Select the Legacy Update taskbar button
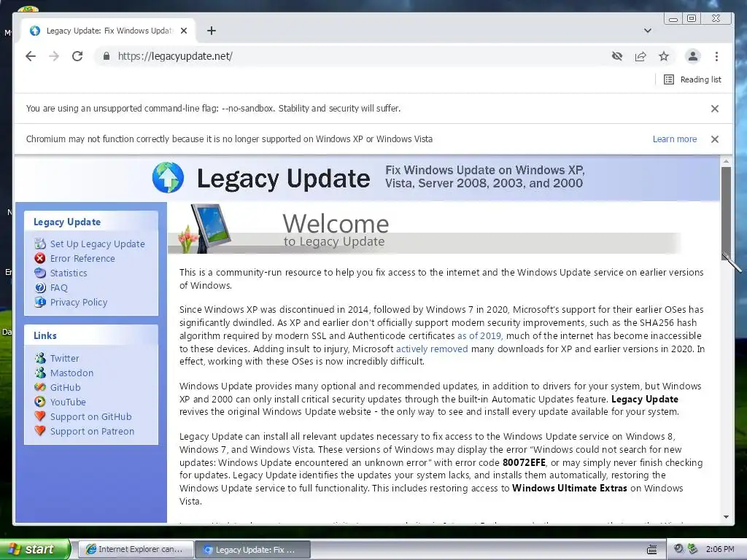The width and height of the screenshot is (747, 560). (x=252, y=550)
